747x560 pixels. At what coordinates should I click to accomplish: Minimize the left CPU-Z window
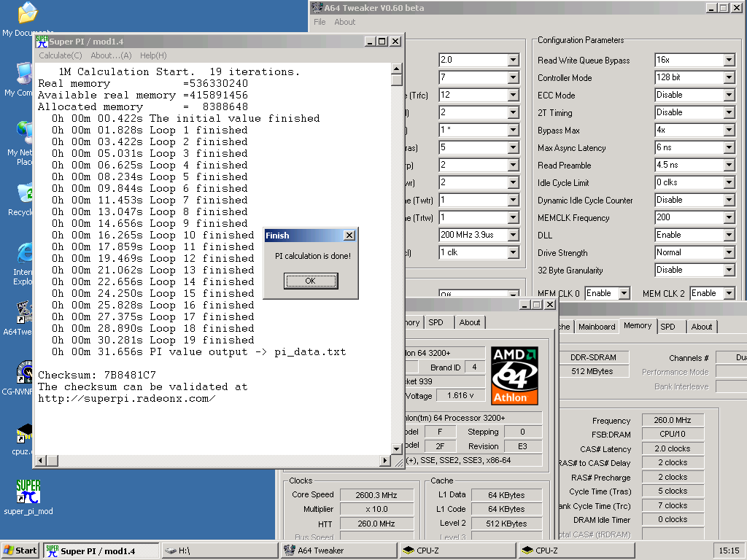[525, 304]
